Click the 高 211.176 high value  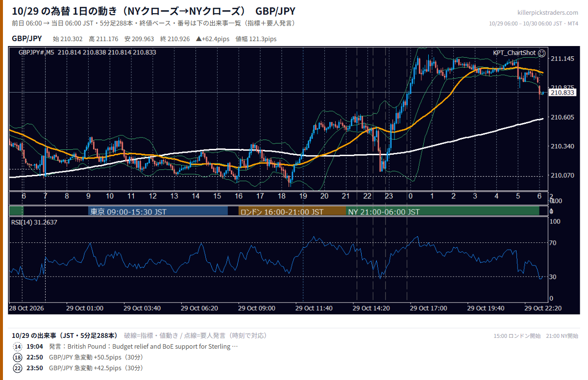pyautogui.click(x=103, y=39)
